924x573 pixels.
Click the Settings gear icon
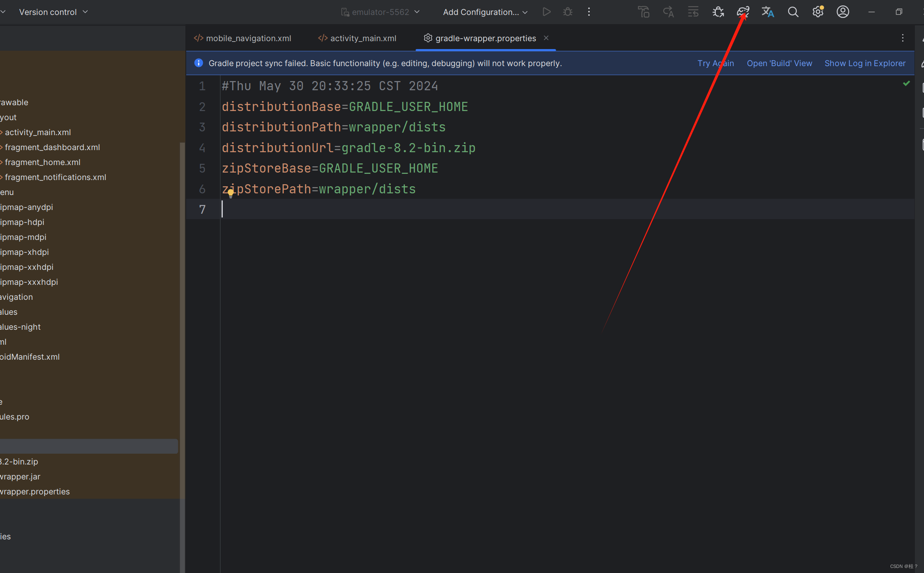tap(818, 12)
